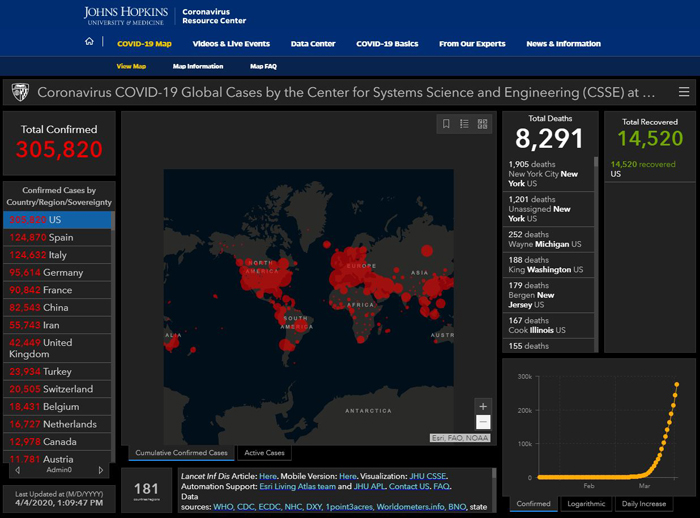Open the 1point3acres source link

[349, 507]
